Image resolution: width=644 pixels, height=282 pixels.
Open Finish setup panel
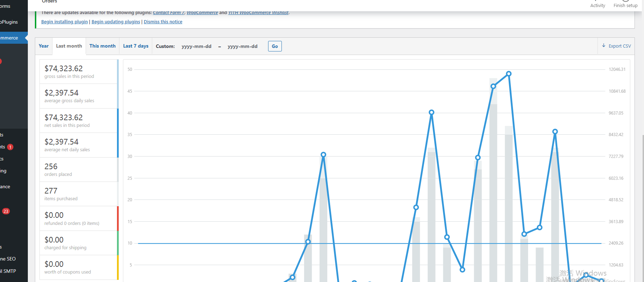[626, 4]
